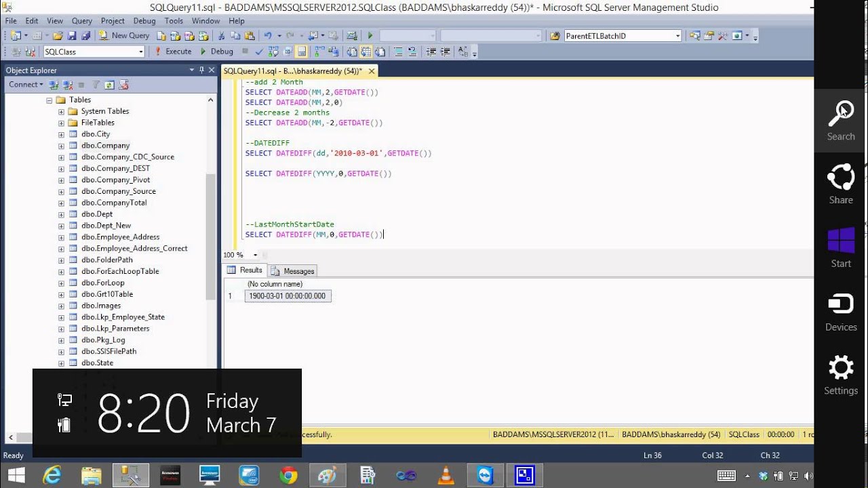Click the Save All icon
Image resolution: width=868 pixels, height=488 pixels.
click(x=86, y=35)
